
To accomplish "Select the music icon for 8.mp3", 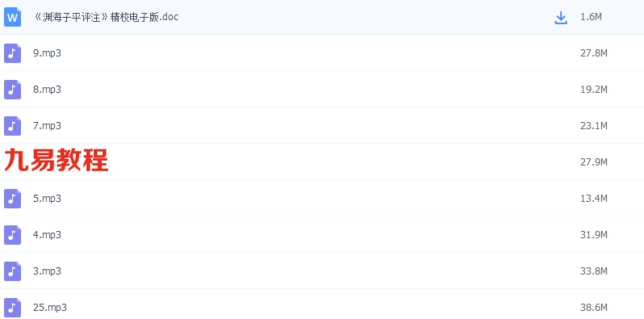I will coord(12,90).
